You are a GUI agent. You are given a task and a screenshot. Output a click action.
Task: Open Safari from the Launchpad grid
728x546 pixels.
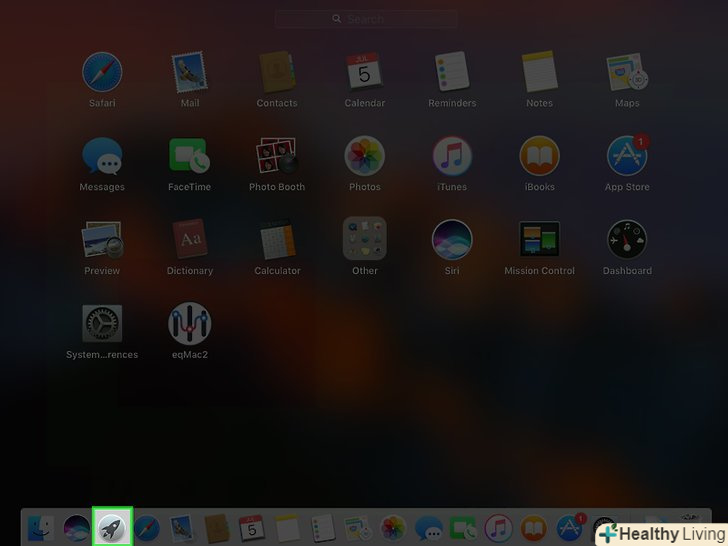(102, 72)
